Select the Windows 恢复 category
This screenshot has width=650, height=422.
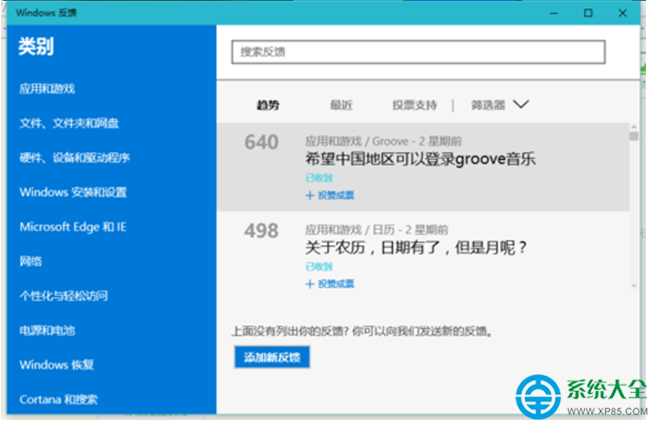click(56, 365)
